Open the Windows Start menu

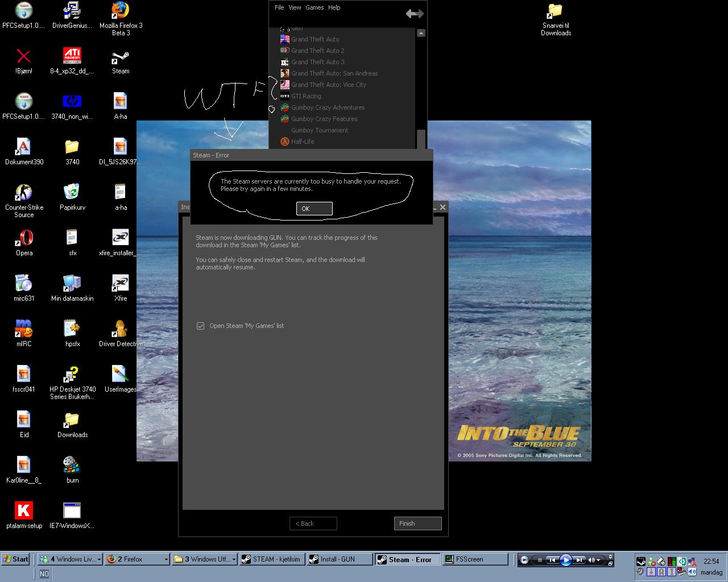(15, 559)
